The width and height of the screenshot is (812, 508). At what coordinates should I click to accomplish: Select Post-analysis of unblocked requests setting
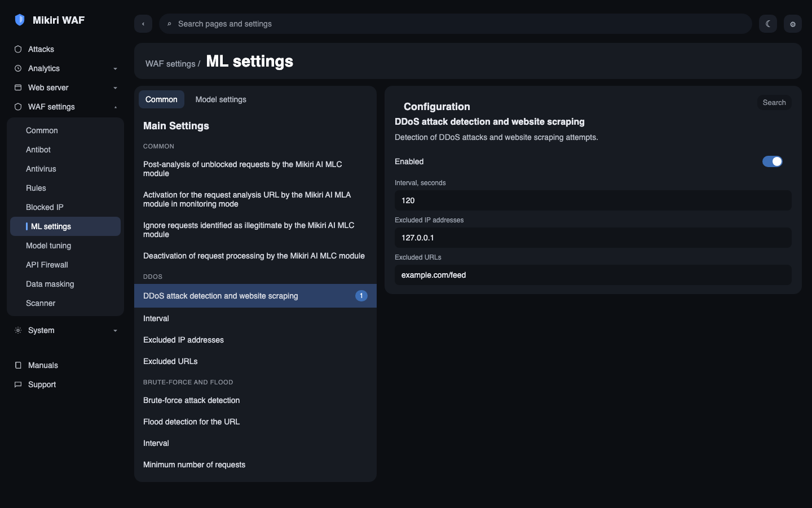(x=255, y=169)
